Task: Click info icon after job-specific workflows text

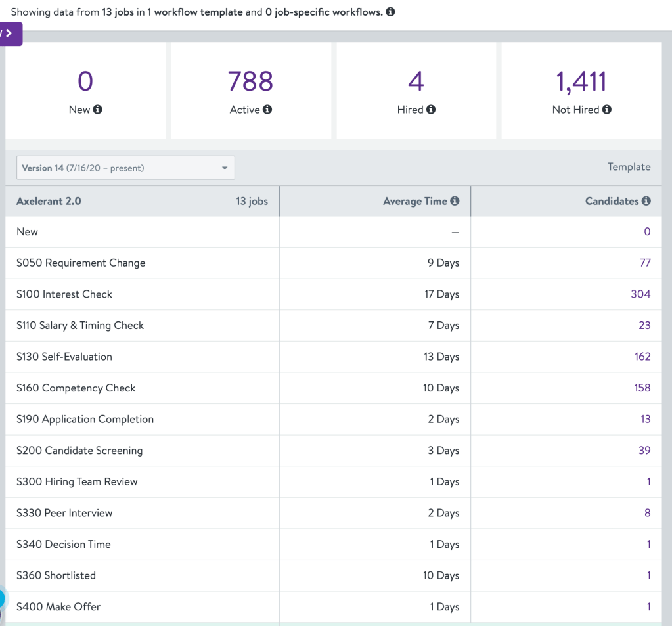Action: coord(390,12)
